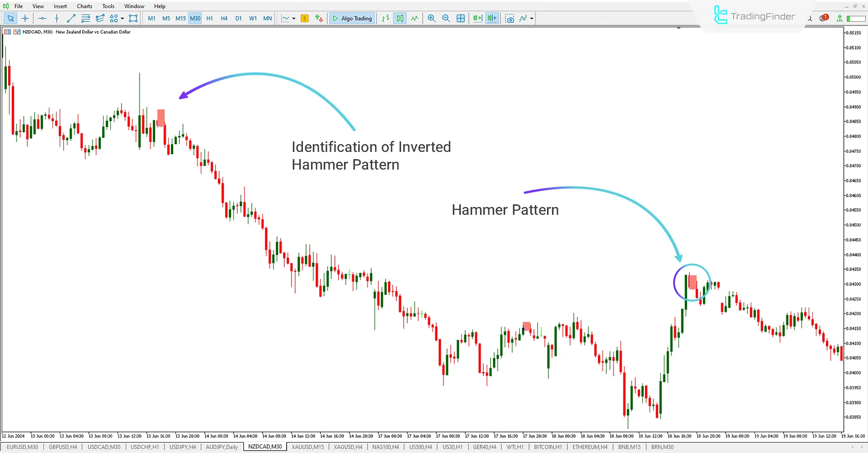
Task: Toggle Algo Trading on or off
Action: click(x=352, y=19)
